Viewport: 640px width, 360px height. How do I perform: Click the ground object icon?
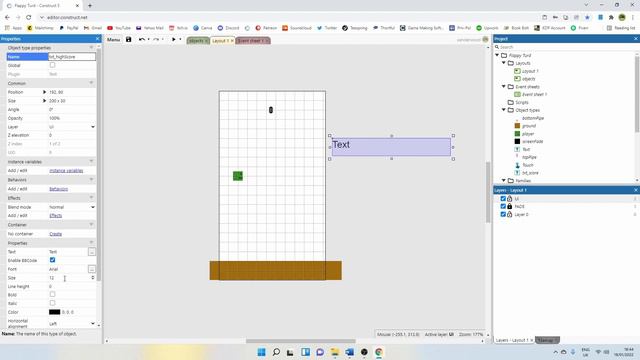click(517, 126)
